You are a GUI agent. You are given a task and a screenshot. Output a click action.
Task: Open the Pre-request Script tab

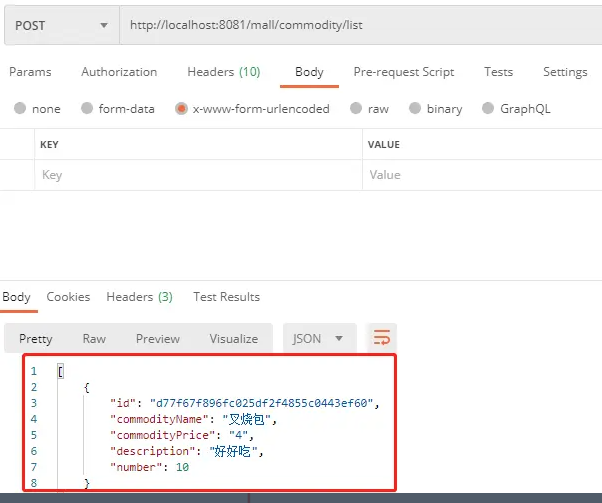pos(404,72)
